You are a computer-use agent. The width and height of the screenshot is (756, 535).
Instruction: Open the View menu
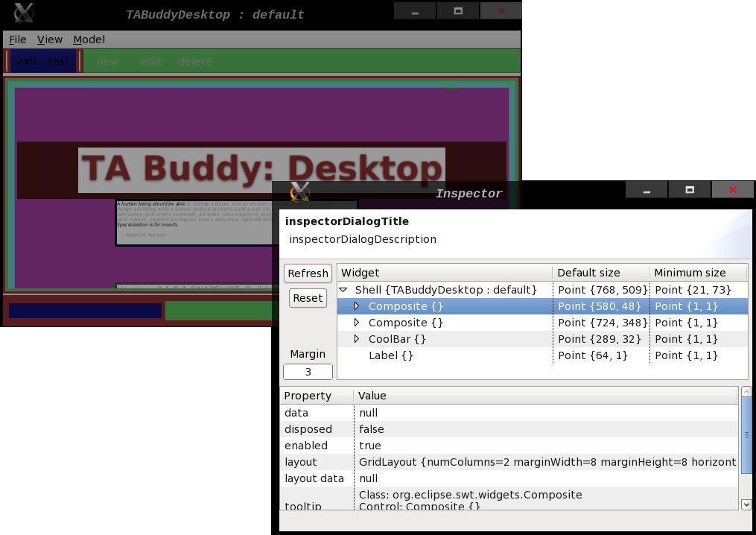[x=49, y=39]
